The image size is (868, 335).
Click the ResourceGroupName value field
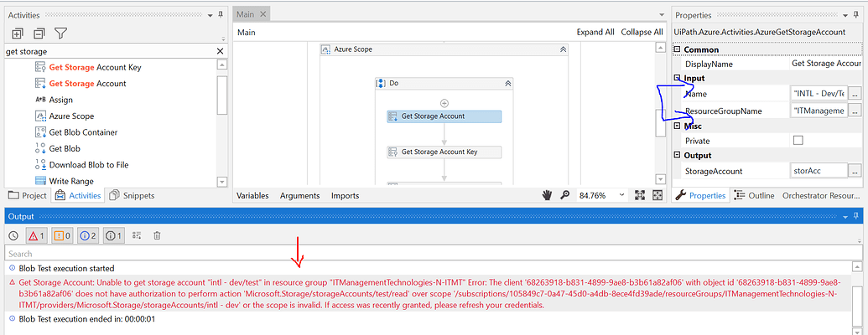[819, 111]
